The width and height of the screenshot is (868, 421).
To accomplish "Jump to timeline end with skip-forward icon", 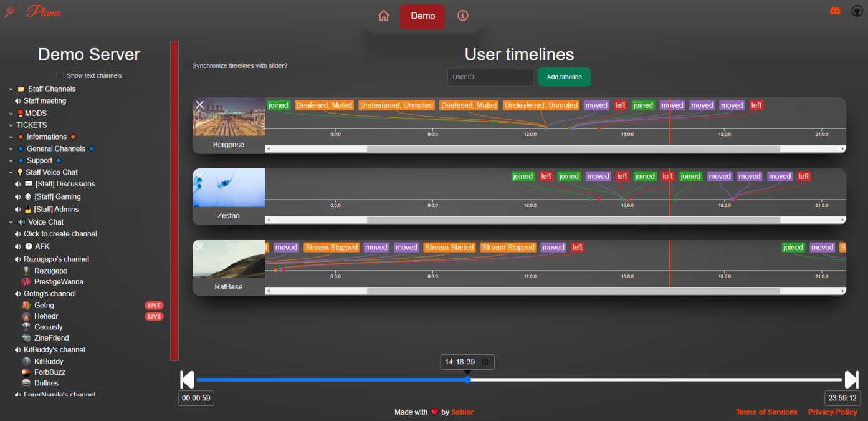I will click(851, 380).
